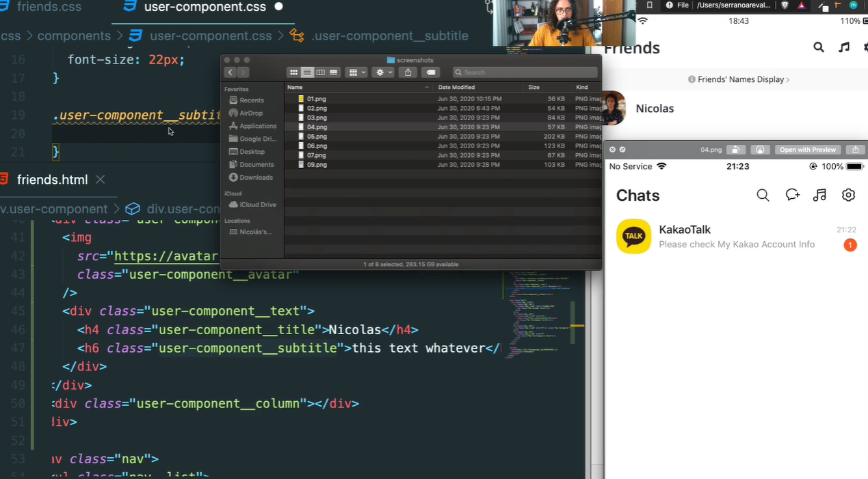Open Downloads in the Finder sidebar

point(251,178)
